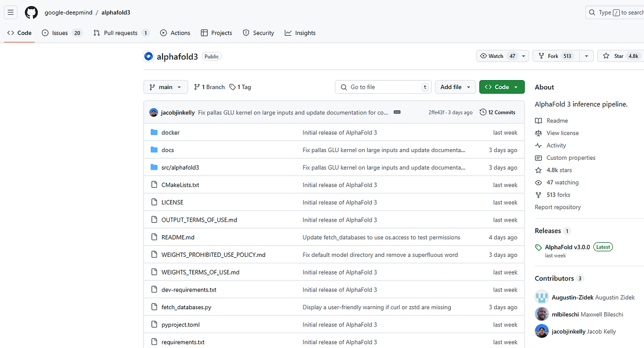The image size is (644, 348).
Task: Switch to the Projects tab
Action: coord(216,33)
